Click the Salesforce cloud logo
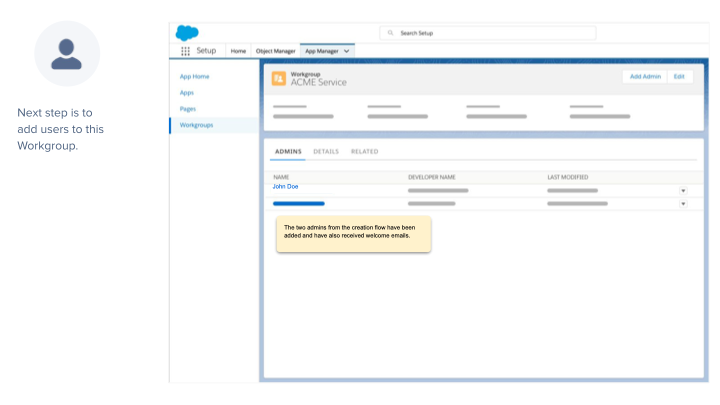This screenshot has width=720, height=405. coord(187,33)
